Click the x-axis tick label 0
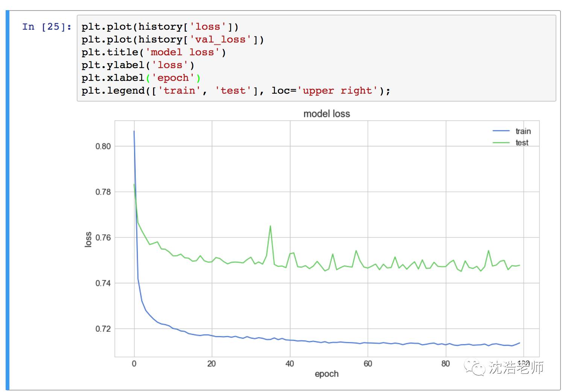The width and height of the screenshot is (562, 392). pyautogui.click(x=134, y=364)
